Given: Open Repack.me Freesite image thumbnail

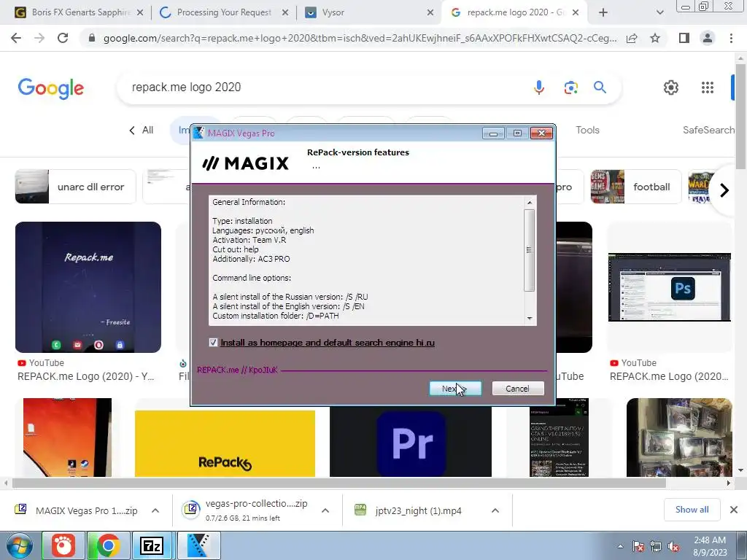Looking at the screenshot, I should (88, 287).
